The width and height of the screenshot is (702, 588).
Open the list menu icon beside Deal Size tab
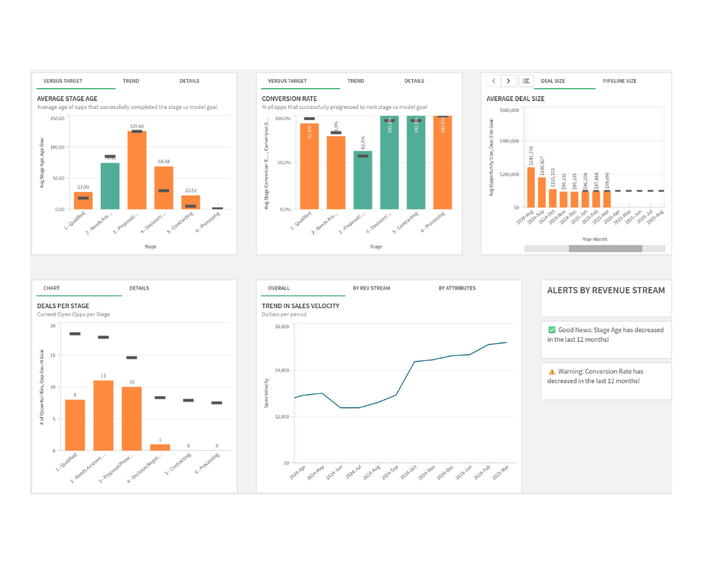coord(526,81)
